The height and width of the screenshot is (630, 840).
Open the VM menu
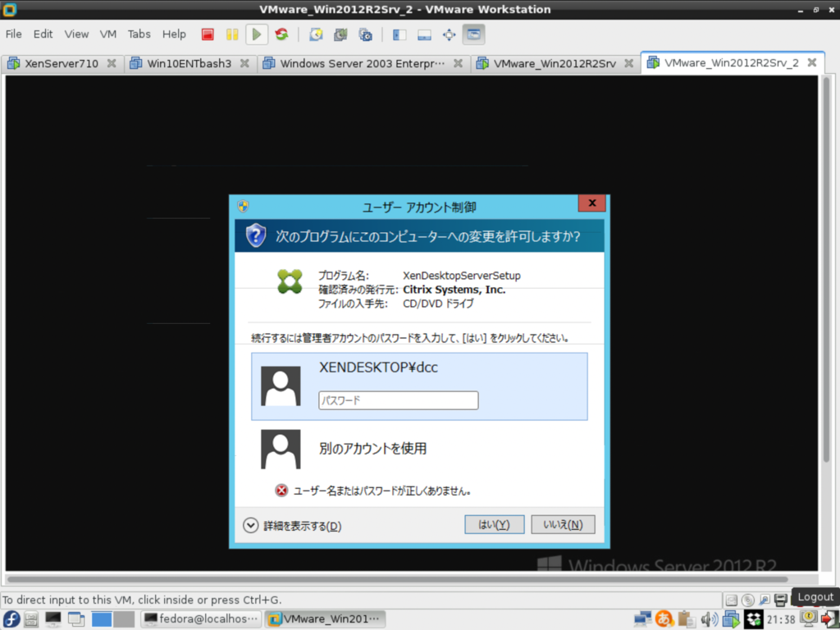[107, 34]
